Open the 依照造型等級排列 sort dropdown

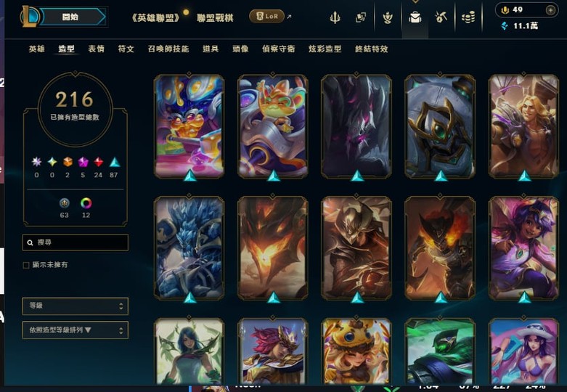tap(76, 330)
